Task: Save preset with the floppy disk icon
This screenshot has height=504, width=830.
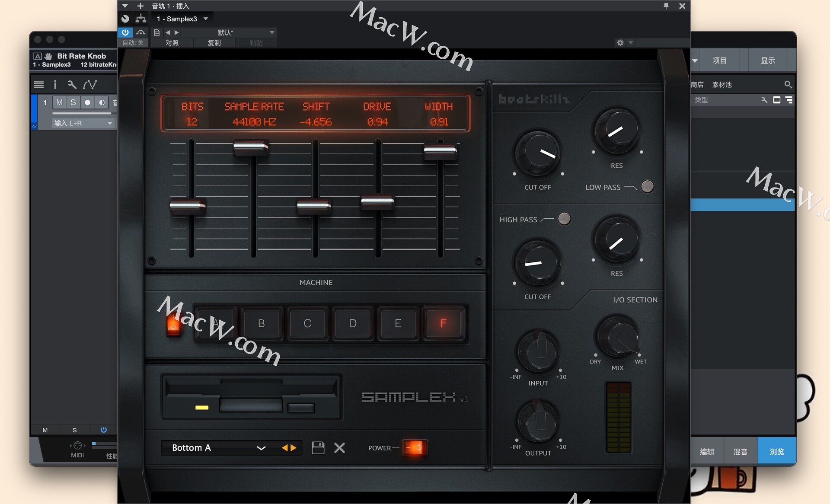Action: click(318, 448)
